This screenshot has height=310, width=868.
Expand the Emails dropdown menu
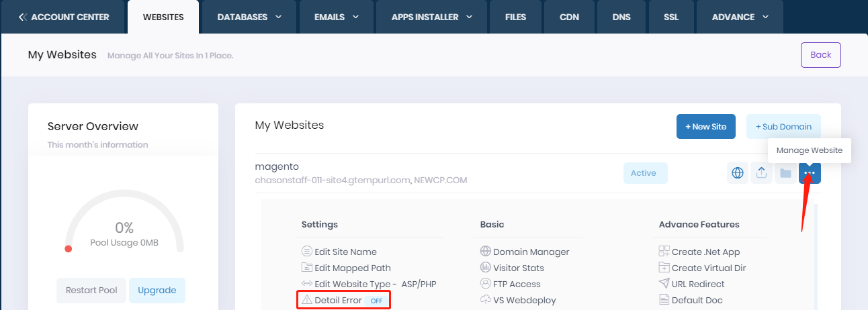(x=337, y=17)
